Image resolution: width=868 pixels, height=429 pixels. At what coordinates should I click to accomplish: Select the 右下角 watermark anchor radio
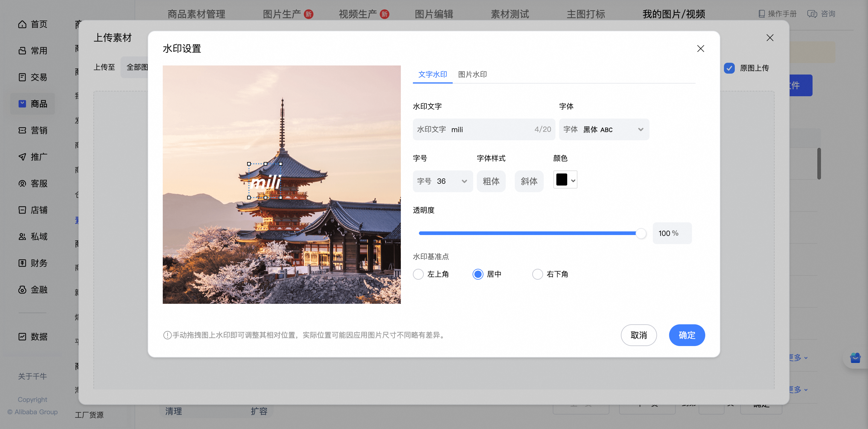pos(537,274)
